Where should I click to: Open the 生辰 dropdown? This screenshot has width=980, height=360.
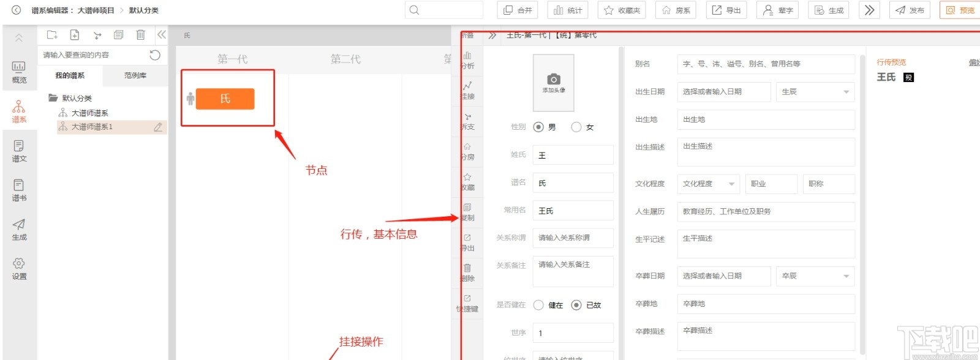tap(815, 92)
